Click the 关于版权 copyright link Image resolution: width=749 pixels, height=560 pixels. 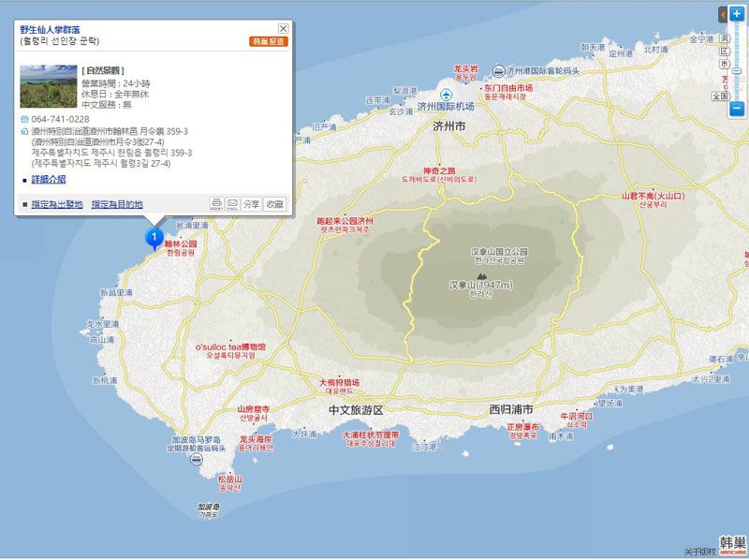pos(699,552)
